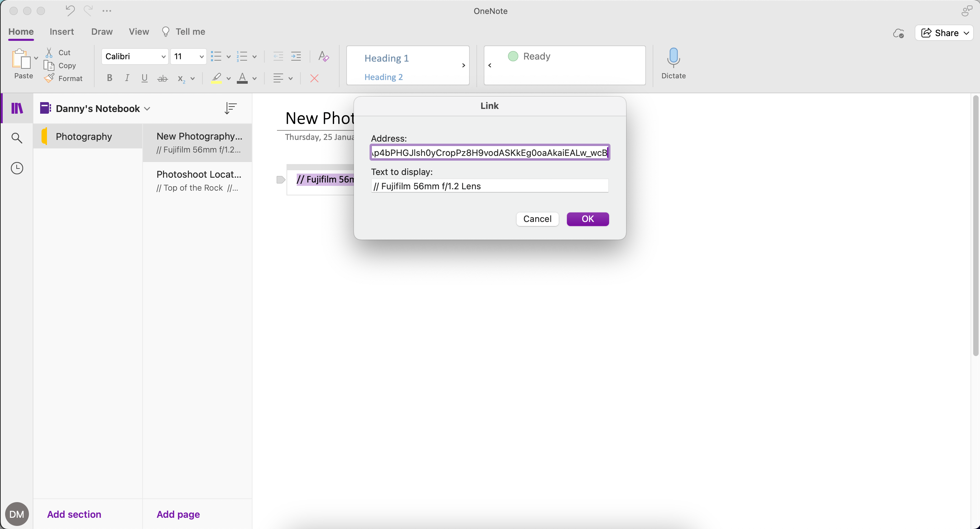Open the Draw tab
Screen dimensions: 980x529
102,32
